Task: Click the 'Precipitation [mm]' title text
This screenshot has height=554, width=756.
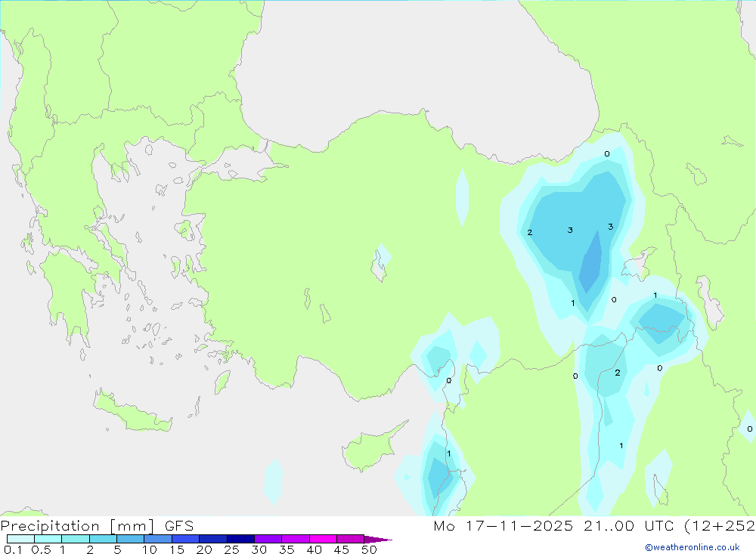Action: point(78,526)
